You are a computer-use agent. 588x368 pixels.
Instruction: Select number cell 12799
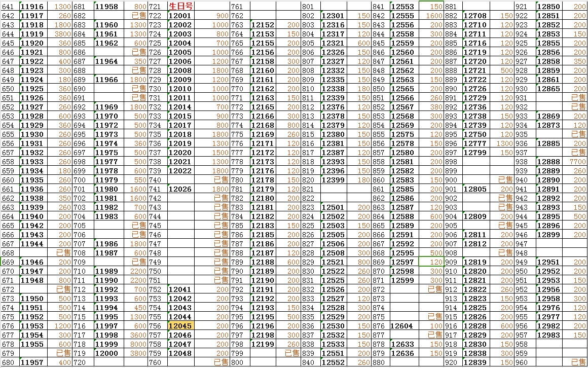pos(475,153)
